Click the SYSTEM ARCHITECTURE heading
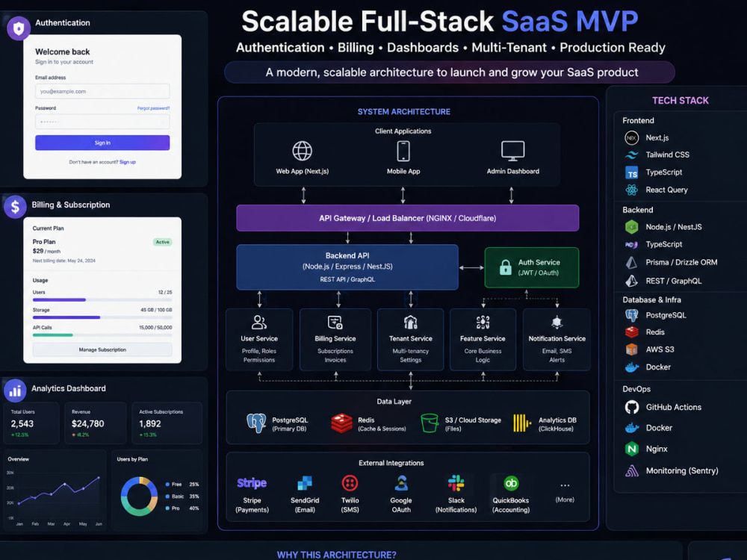 [x=404, y=111]
